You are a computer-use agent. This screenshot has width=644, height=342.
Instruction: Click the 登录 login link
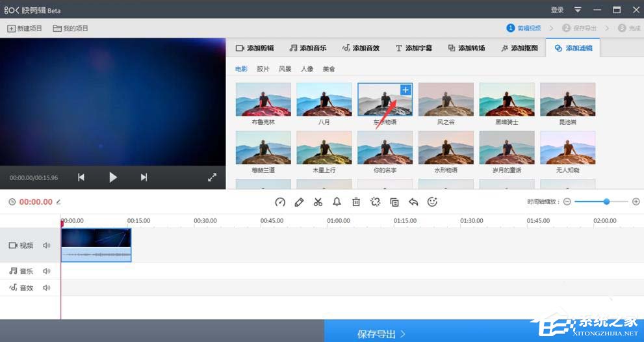tap(558, 10)
